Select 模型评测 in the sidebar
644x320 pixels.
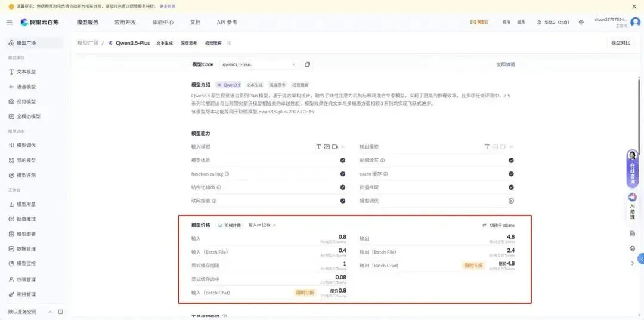(x=35, y=175)
